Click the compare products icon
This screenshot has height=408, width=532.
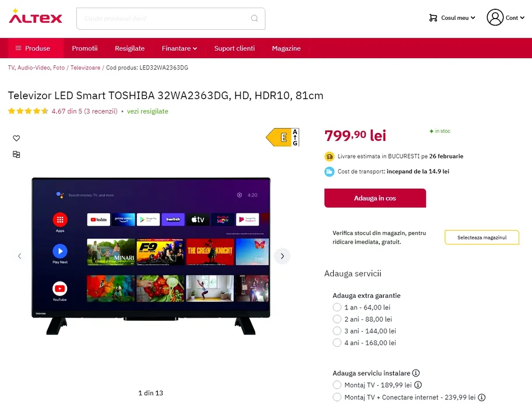click(16, 154)
